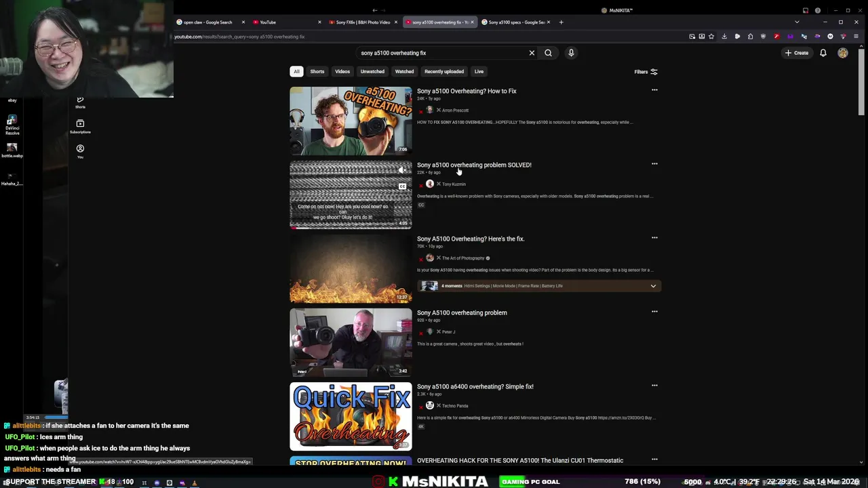Select the 'Recently uploaded' filter chip

444,71
